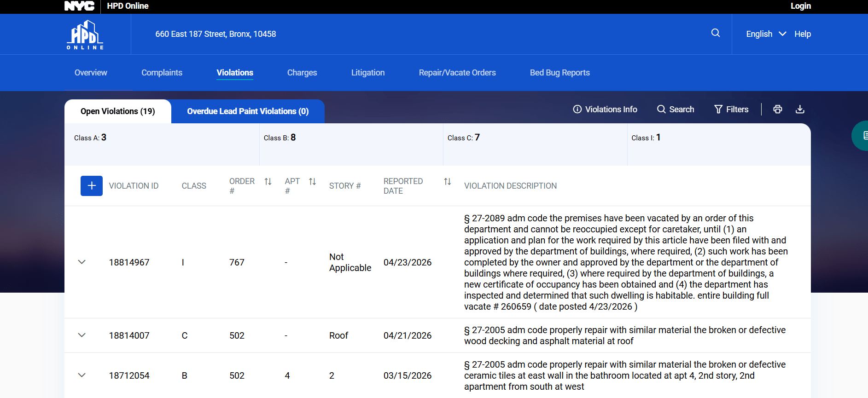Click the Search violations button
This screenshot has height=398, width=868.
pos(675,110)
